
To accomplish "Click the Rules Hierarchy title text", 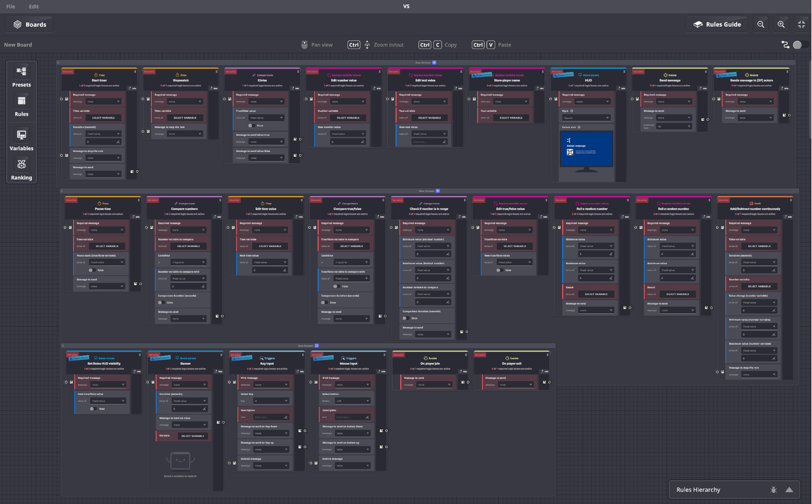I will pos(698,490).
